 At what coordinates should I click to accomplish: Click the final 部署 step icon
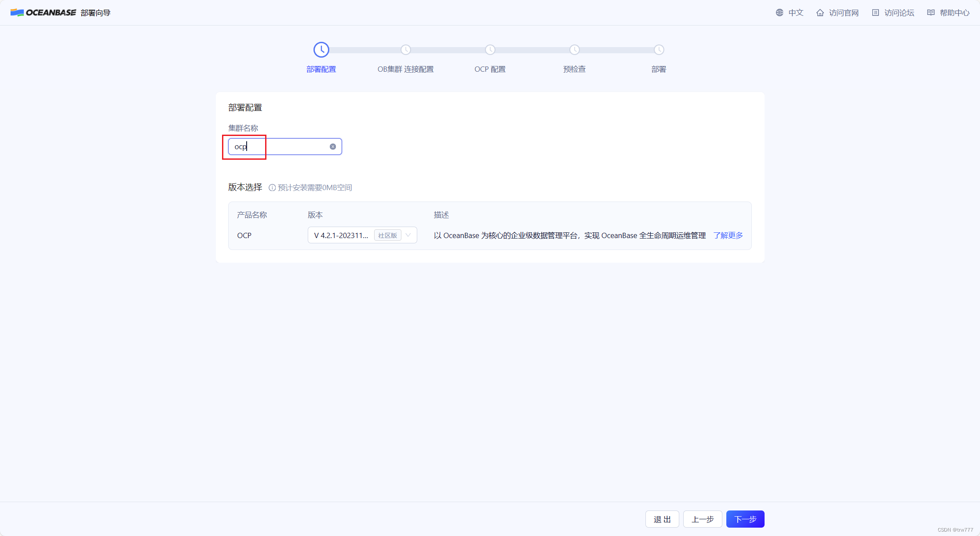tap(659, 50)
